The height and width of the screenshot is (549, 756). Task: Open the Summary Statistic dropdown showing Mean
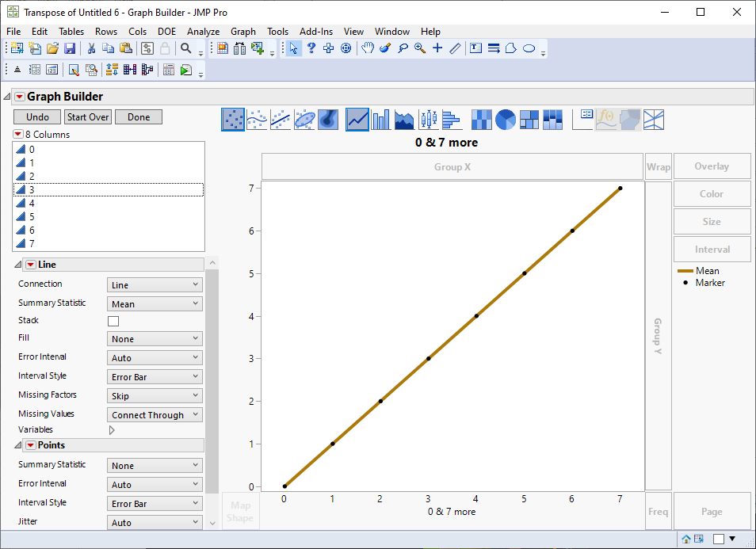point(154,303)
